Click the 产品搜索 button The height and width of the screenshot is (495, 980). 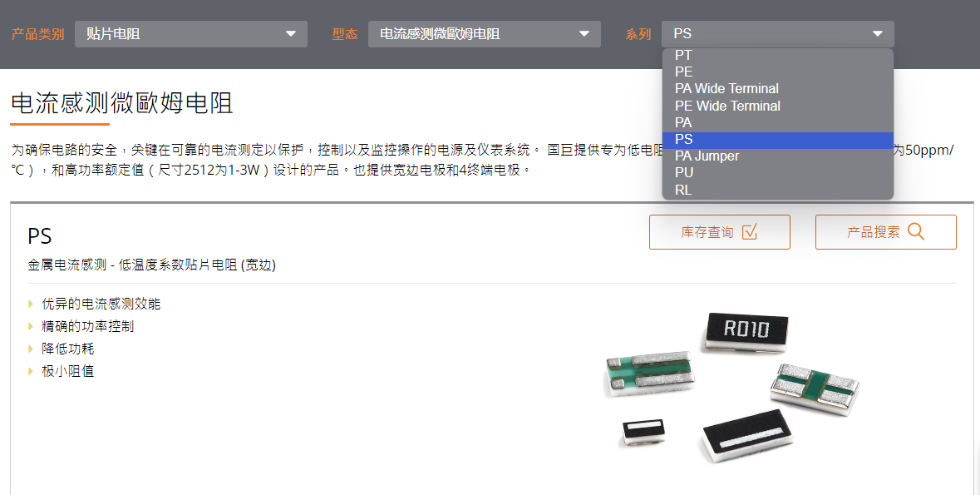tap(885, 232)
